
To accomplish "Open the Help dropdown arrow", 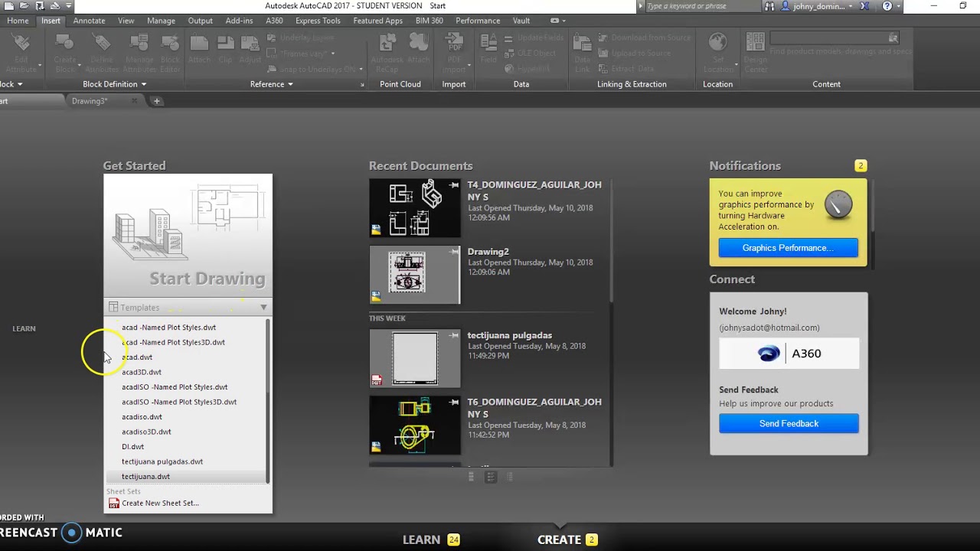I will [898, 6].
